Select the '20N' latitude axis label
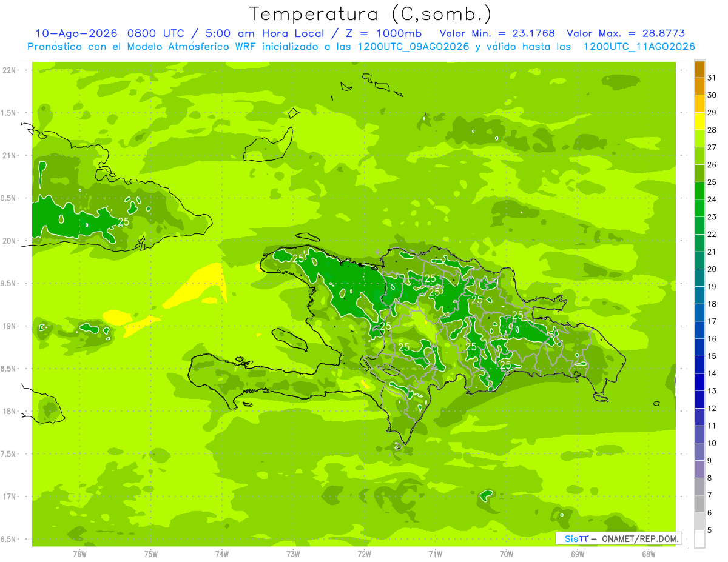The height and width of the screenshot is (562, 728). 8,241
